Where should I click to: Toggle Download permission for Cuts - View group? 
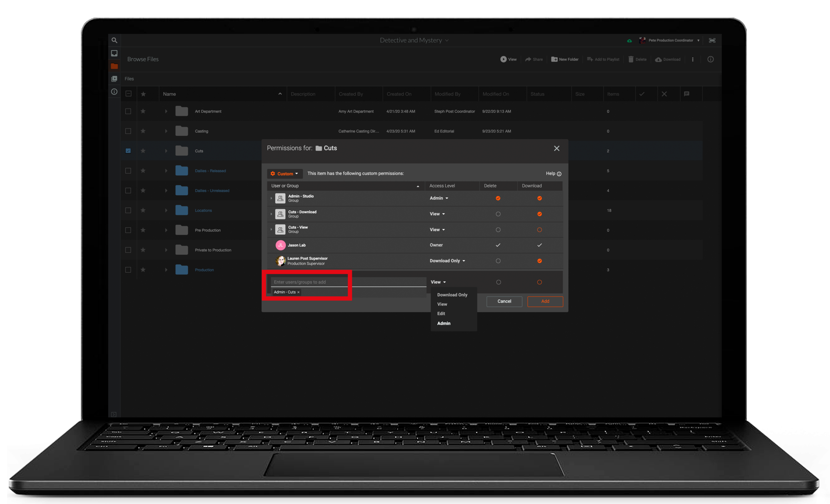click(539, 230)
